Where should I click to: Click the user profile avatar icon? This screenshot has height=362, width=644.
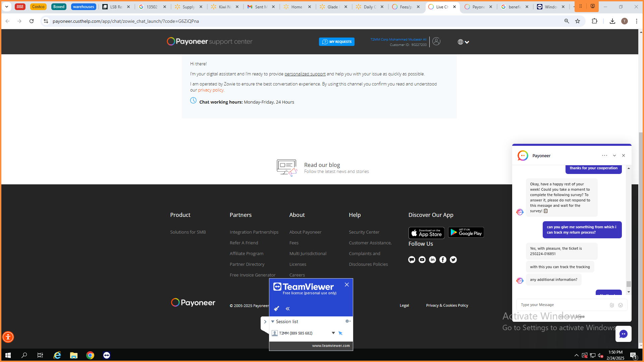coord(436,42)
